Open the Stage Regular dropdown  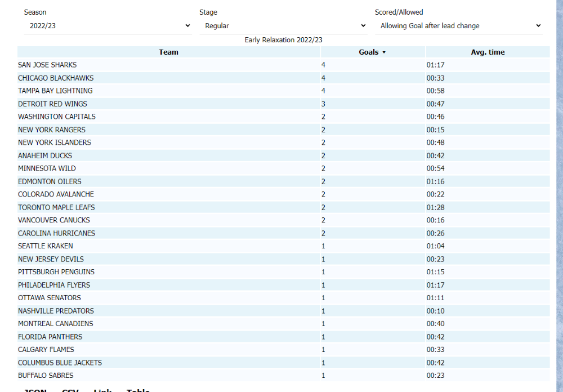pos(283,26)
